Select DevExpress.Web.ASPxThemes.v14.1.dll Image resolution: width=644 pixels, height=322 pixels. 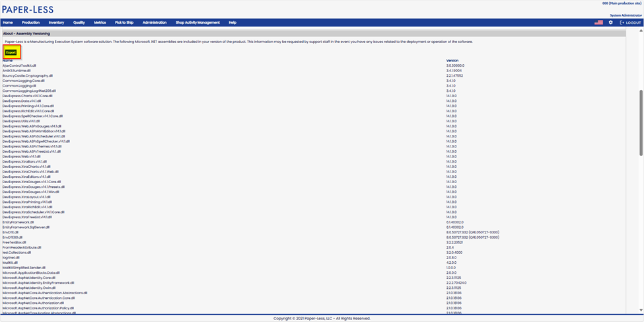(x=32, y=146)
